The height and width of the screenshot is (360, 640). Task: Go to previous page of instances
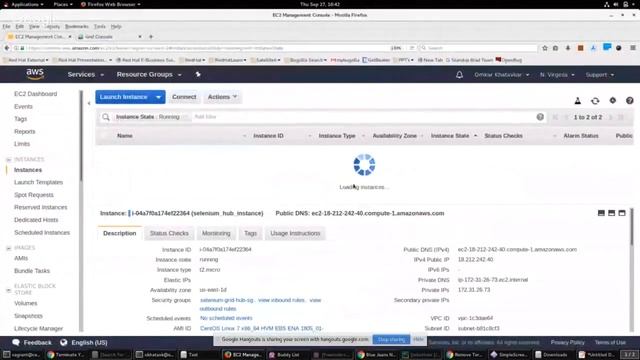[566, 117]
